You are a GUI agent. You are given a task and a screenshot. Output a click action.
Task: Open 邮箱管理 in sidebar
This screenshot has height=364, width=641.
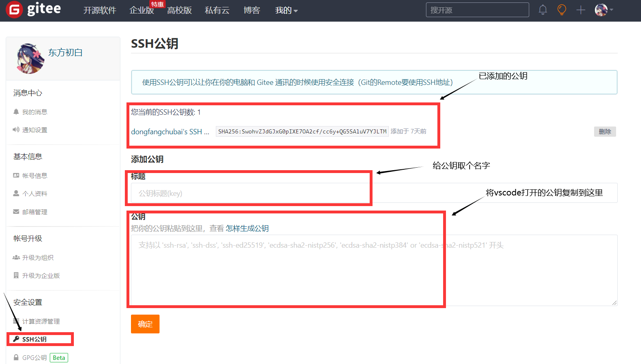(x=35, y=212)
